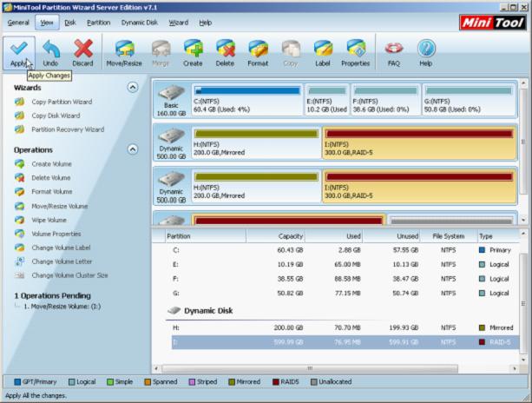Screen dimensions: 532x403
Task: Click the Format toolbar icon
Action: pyautogui.click(x=258, y=53)
